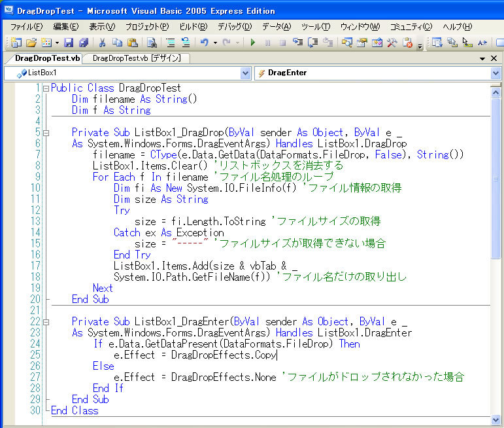This screenshot has height=428, width=504.
Task: Click the Display Word Completion icon
Action: [x=482, y=43]
